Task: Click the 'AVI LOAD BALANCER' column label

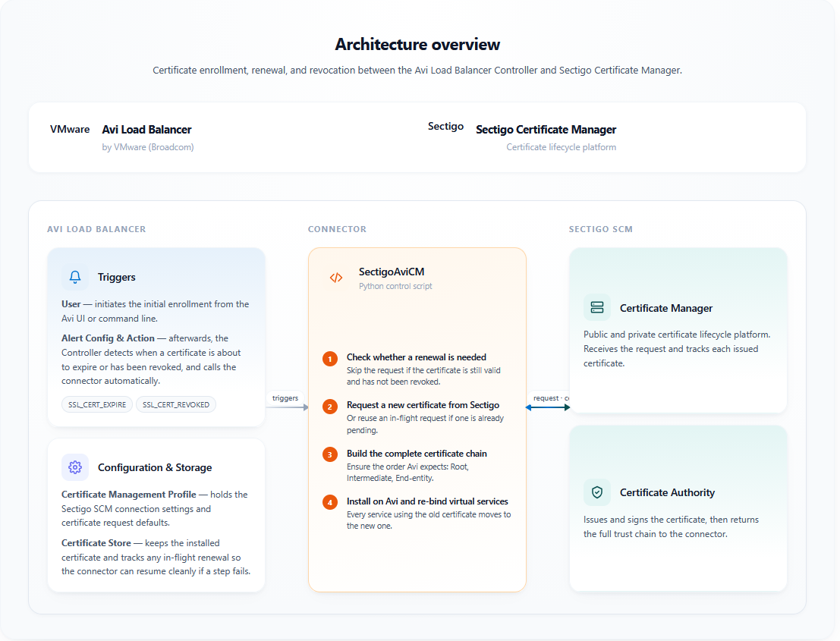Action: (96, 229)
